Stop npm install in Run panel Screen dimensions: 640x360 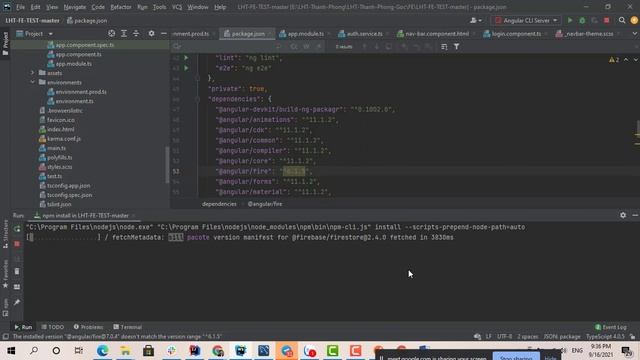point(17,244)
